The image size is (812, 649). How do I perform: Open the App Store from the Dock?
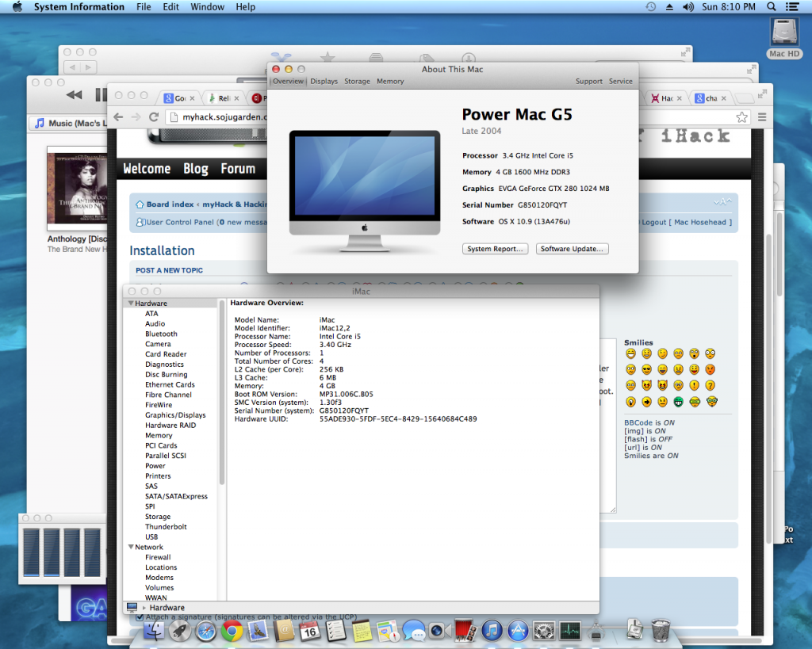518,632
